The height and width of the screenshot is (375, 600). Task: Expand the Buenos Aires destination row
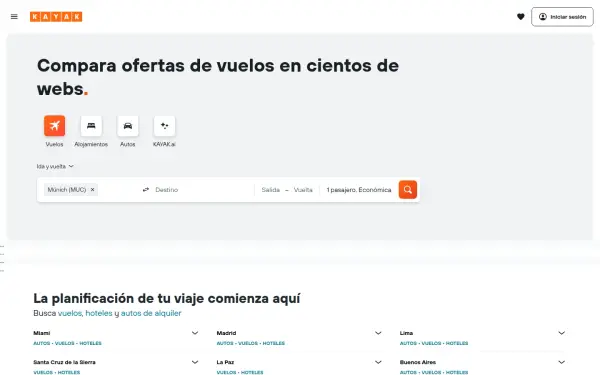coord(561,362)
